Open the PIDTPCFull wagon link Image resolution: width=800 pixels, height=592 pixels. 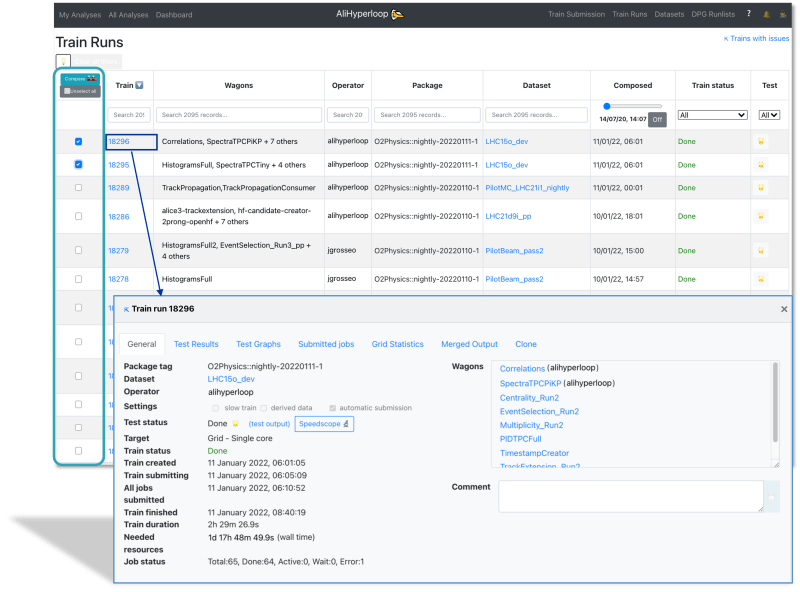tap(520, 439)
